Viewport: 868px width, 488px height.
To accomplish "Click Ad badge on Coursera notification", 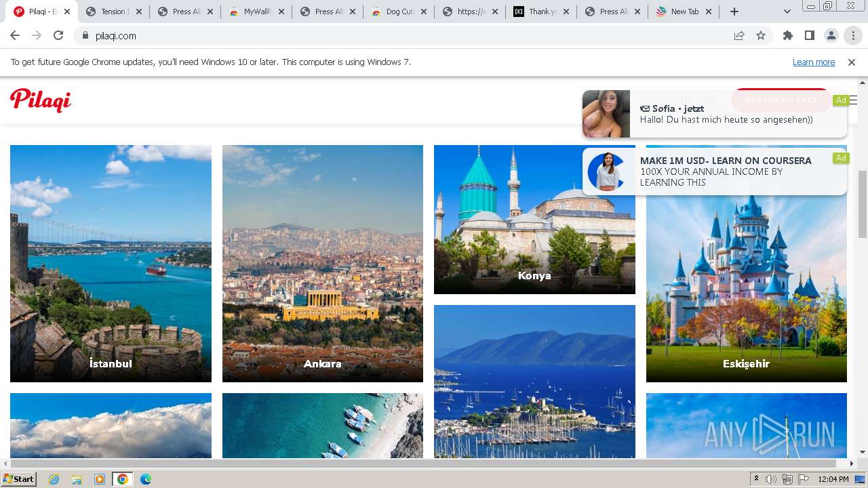I will [x=841, y=158].
